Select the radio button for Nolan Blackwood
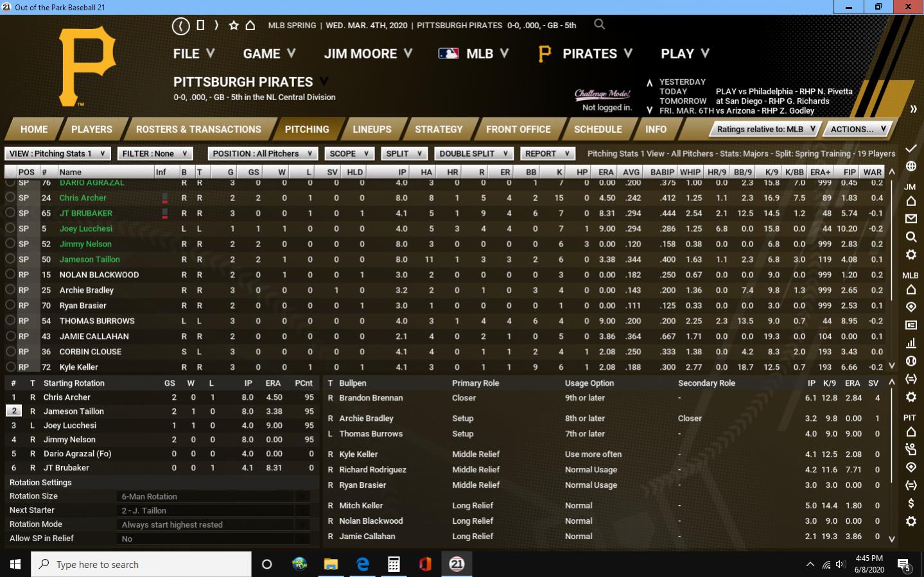Viewport: 924px width, 577px height. 10,275
